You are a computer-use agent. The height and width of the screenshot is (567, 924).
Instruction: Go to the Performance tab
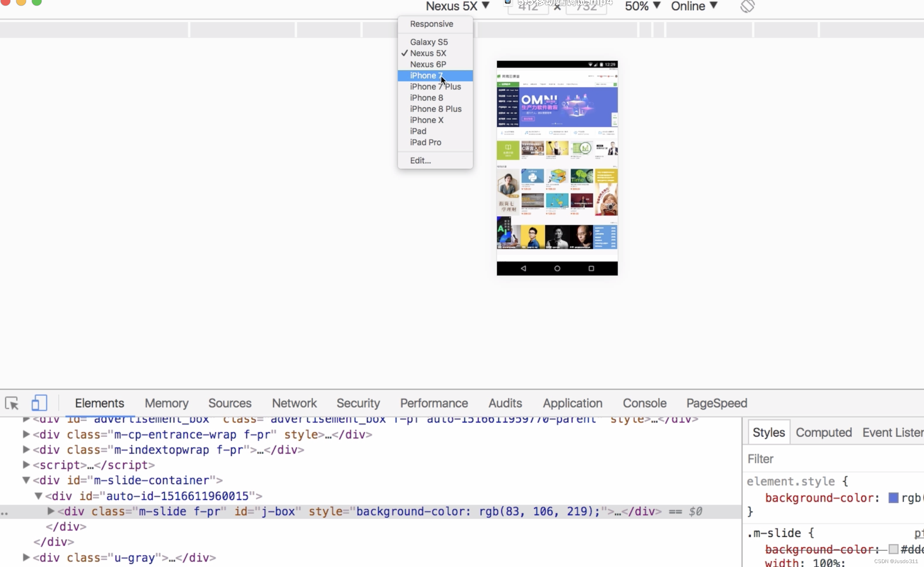tap(434, 403)
